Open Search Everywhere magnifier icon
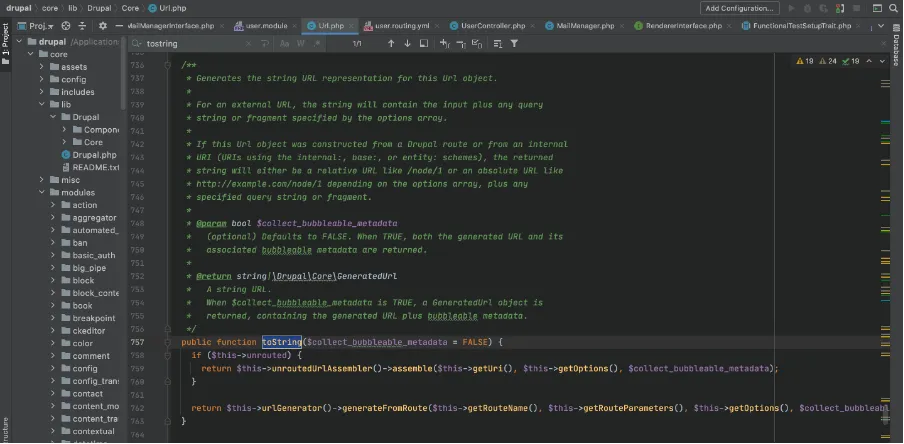Image resolution: width=904 pixels, height=444 pixels. [x=893, y=8]
